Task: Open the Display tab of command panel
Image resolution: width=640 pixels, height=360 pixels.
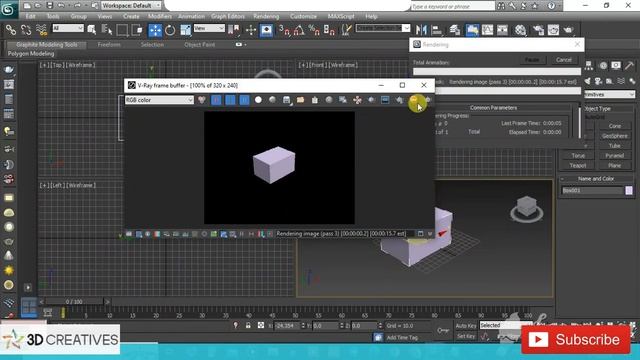Action: coord(616,65)
